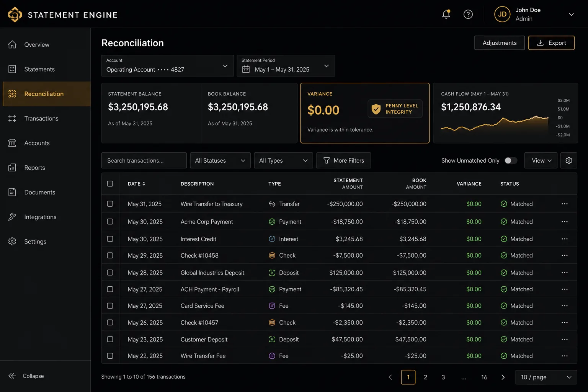Open the Statement Period dropdown
588x392 pixels.
pyautogui.click(x=286, y=66)
